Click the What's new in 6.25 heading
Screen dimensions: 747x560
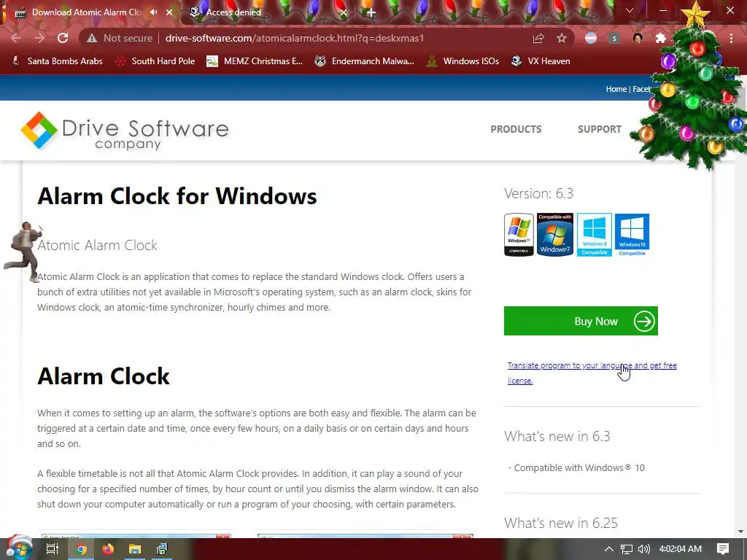click(561, 523)
